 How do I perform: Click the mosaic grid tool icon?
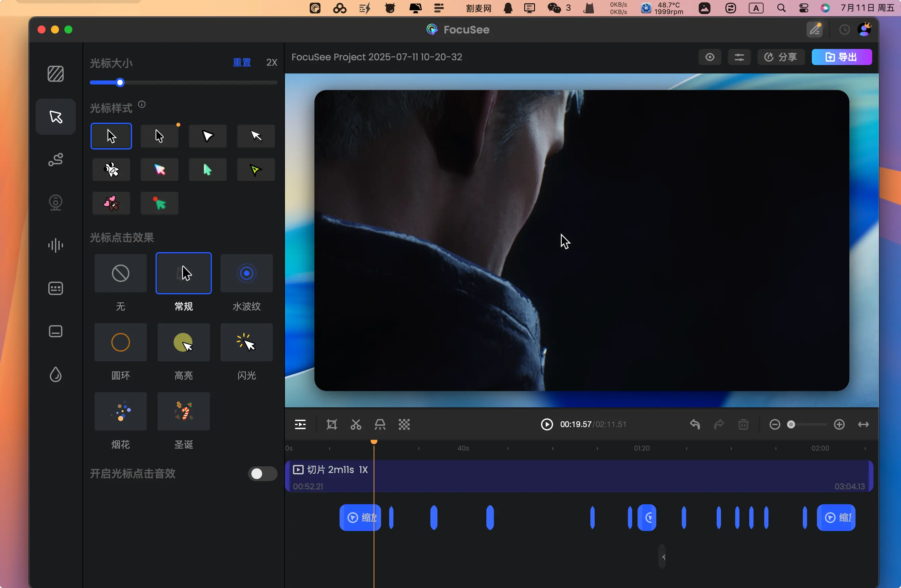click(404, 424)
